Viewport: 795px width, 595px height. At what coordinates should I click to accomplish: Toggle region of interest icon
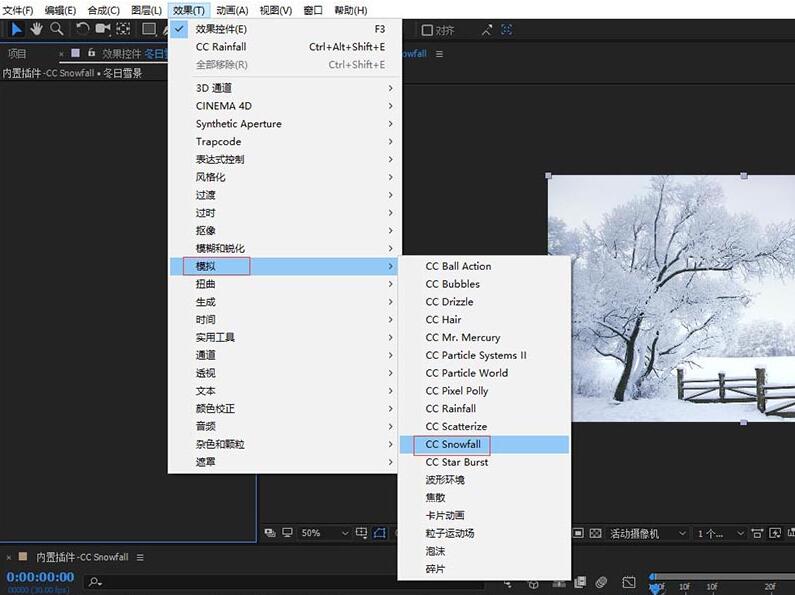[x=579, y=533]
